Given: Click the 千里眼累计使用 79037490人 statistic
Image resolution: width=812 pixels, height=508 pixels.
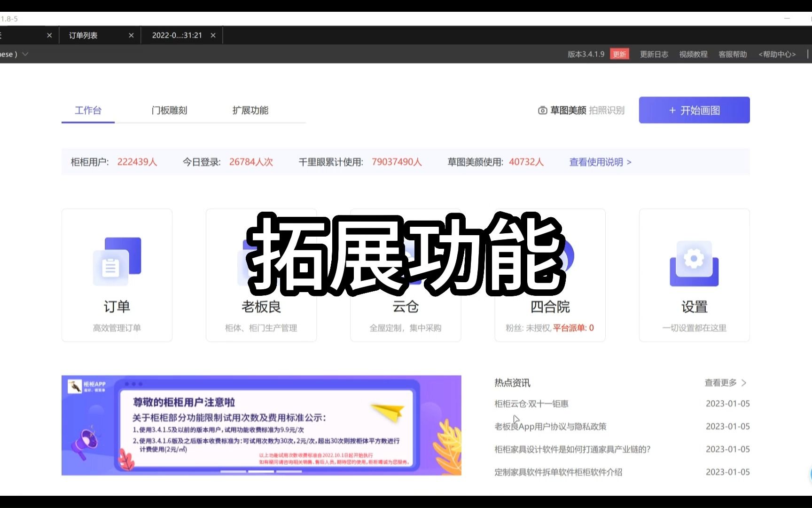Looking at the screenshot, I should 360,162.
